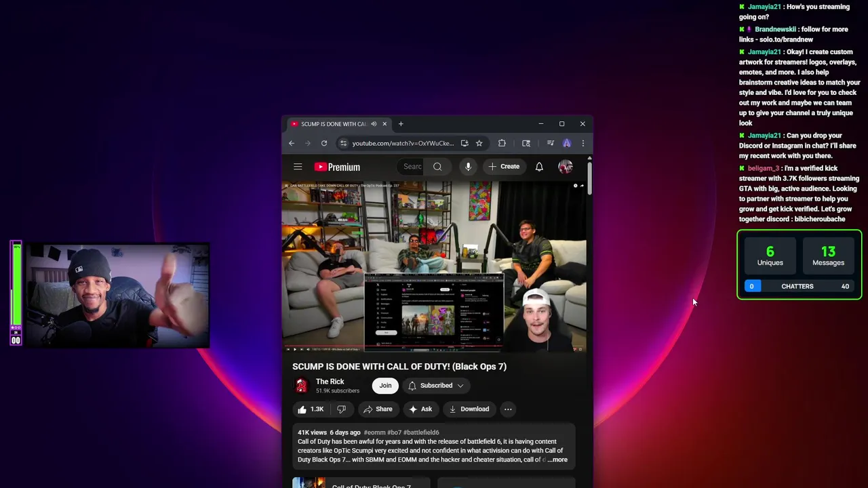Image resolution: width=868 pixels, height=488 pixels.
Task: Go to YouTube Premium home logo
Action: [337, 167]
